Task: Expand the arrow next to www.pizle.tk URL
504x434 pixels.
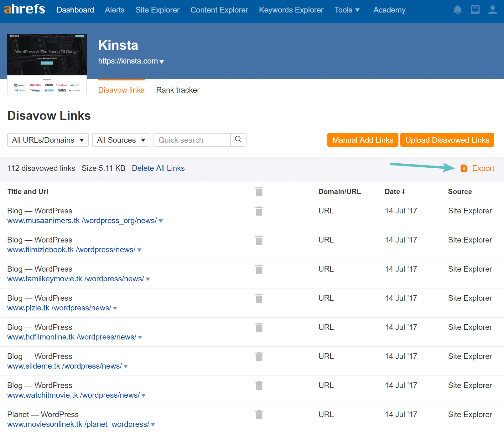Action: coord(115,308)
